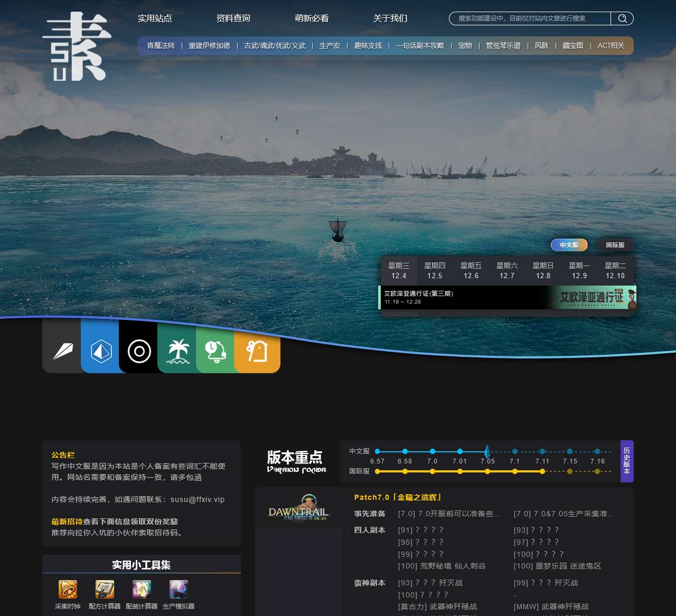
Task: Click the search magnifier icon
Action: (622, 18)
